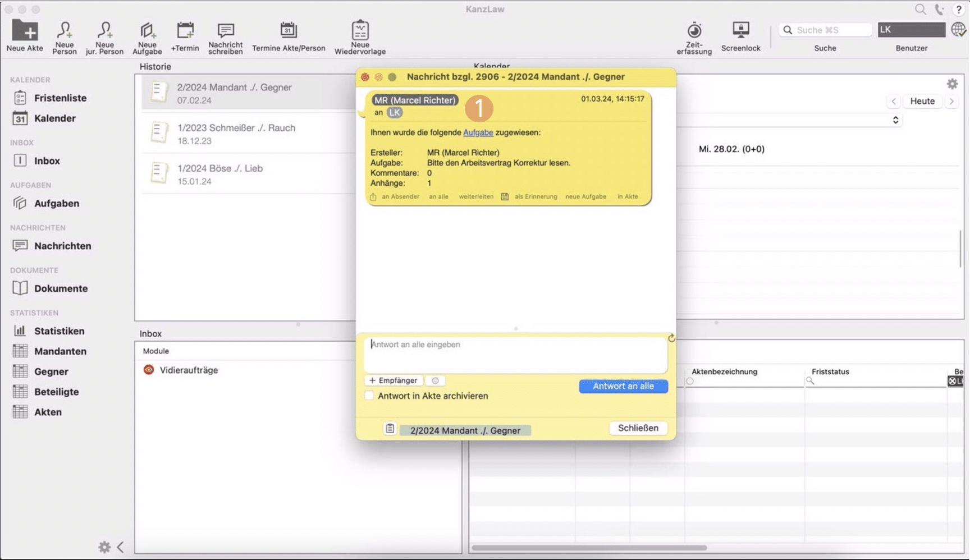Click an alle reply action
This screenshot has width=970, height=560.
tap(438, 196)
